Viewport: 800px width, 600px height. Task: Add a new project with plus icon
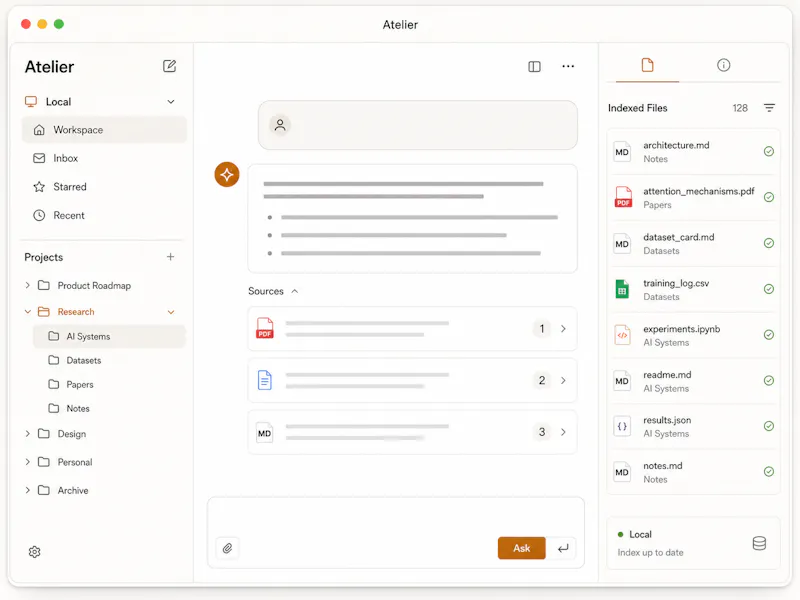pyautogui.click(x=170, y=257)
